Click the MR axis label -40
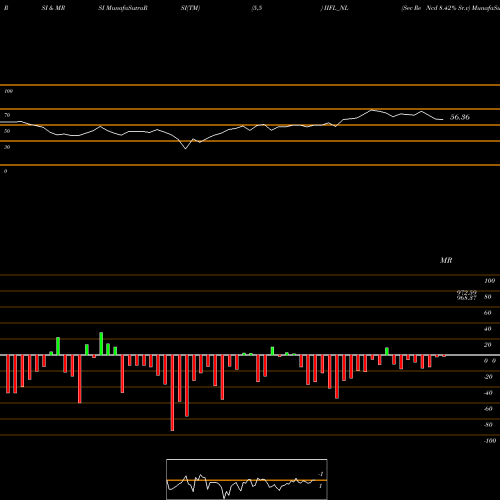Viewport: 500px width, 500px height. (488, 393)
